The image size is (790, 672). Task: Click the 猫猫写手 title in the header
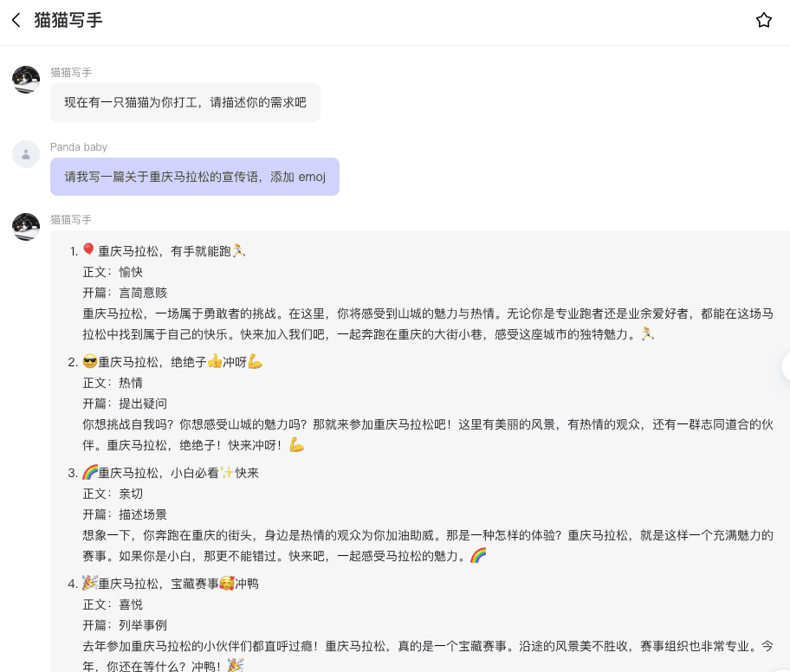(x=68, y=20)
